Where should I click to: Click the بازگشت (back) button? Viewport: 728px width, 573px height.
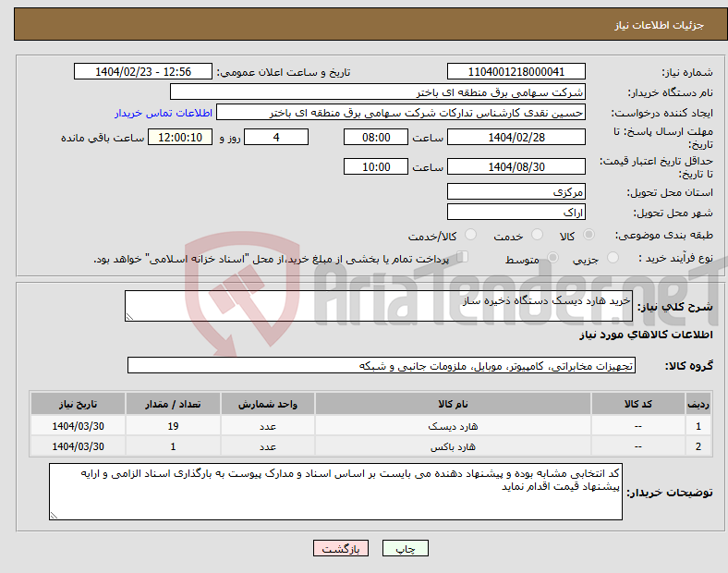pos(341,548)
